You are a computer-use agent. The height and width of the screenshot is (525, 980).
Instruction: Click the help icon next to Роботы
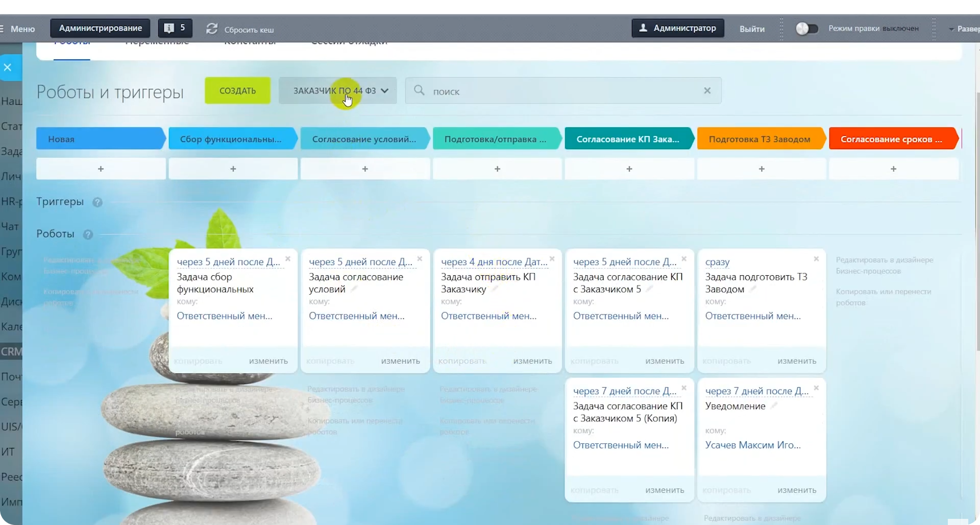click(88, 234)
